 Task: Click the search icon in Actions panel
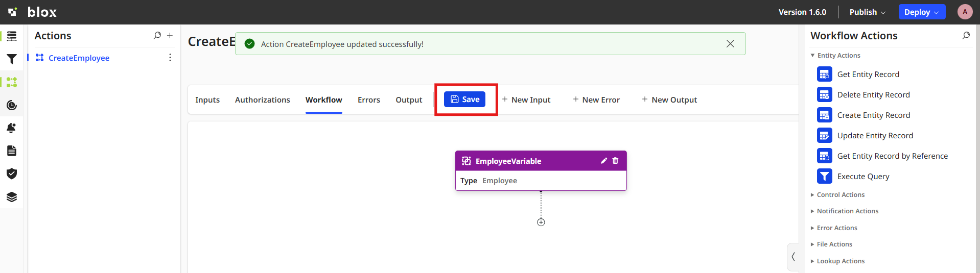tap(157, 36)
